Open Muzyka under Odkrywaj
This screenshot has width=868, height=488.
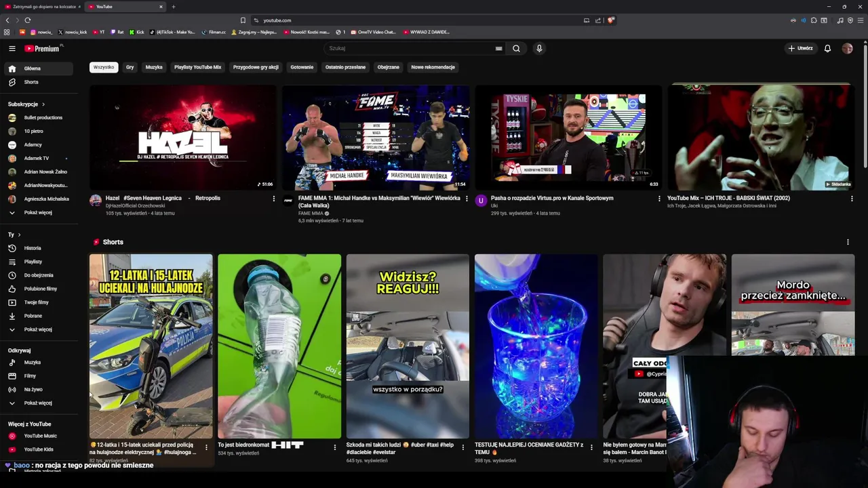(x=39, y=363)
